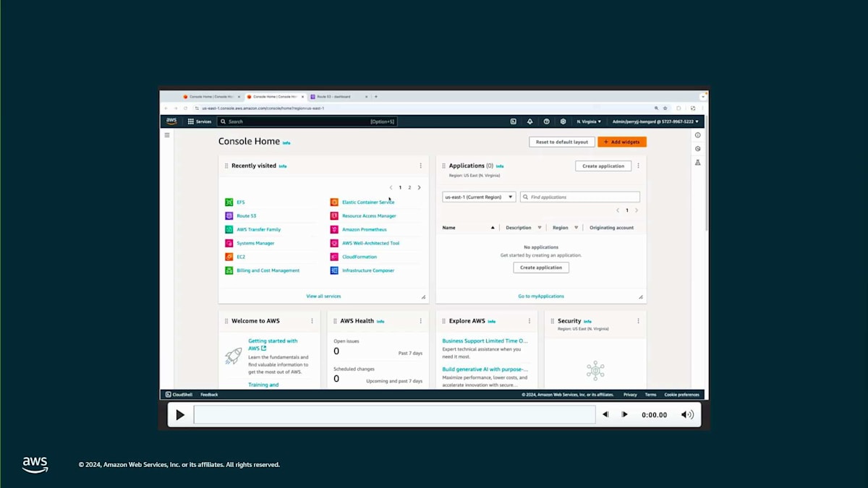Open Welcome to AWS widget options menu

click(312, 321)
